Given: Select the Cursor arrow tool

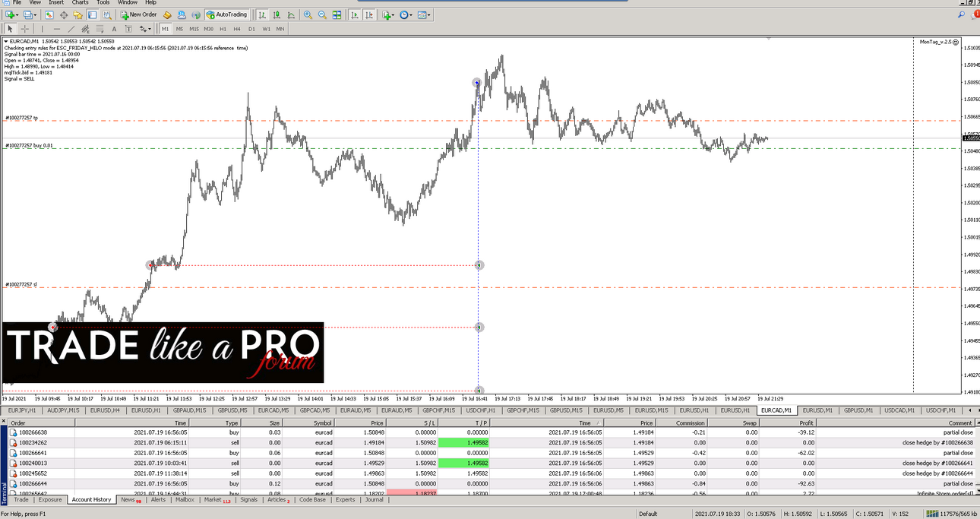Looking at the screenshot, I should (10, 29).
